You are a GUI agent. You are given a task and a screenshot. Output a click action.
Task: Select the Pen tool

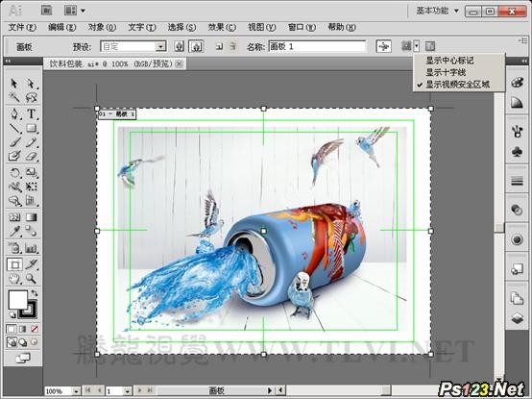[13, 113]
